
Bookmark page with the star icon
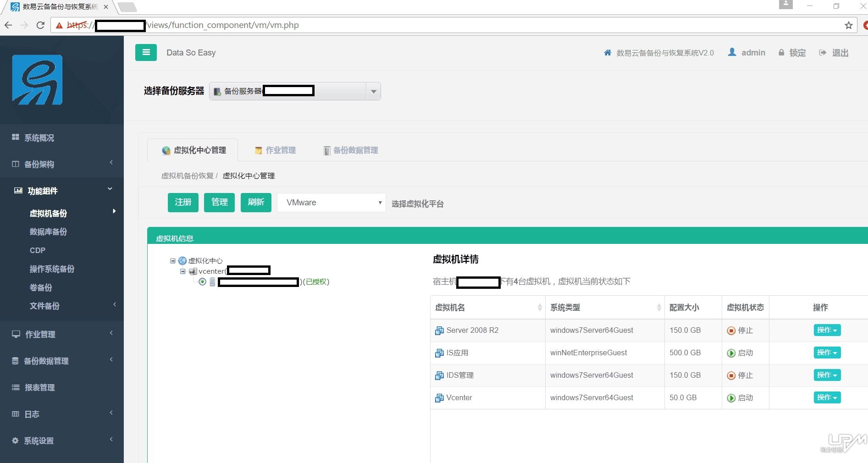849,25
